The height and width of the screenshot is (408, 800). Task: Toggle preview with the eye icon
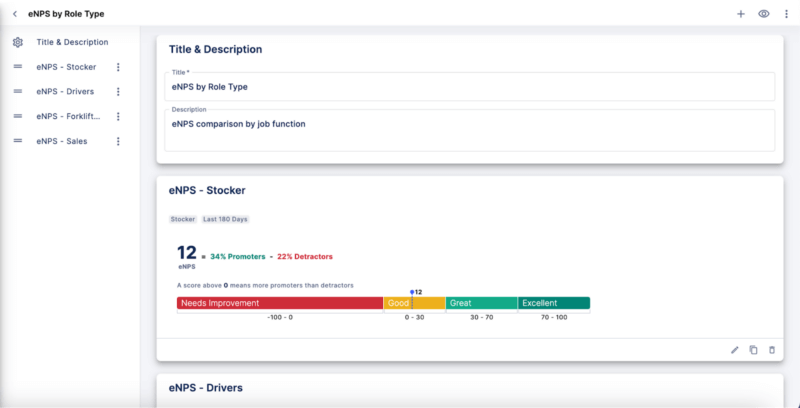click(764, 14)
